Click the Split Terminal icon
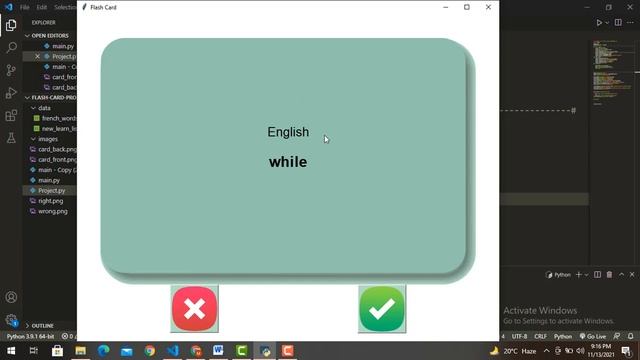 point(597,275)
